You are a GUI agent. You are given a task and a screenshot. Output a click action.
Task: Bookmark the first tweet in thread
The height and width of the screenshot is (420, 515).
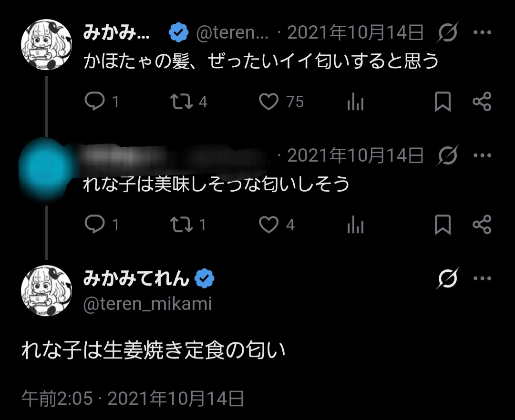(443, 102)
